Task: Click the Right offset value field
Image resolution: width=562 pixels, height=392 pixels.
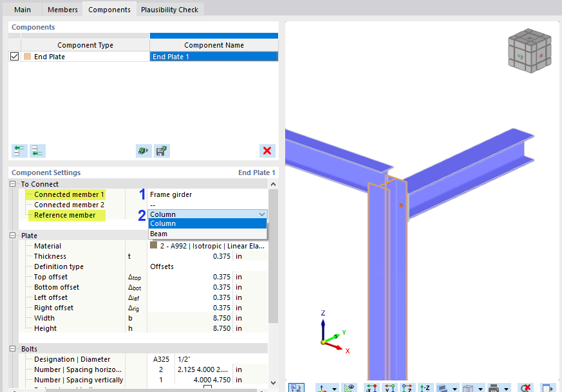Action: coord(190,308)
